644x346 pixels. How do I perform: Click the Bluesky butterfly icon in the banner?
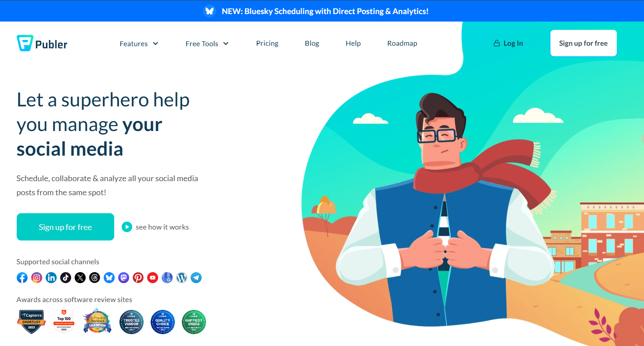click(x=210, y=11)
